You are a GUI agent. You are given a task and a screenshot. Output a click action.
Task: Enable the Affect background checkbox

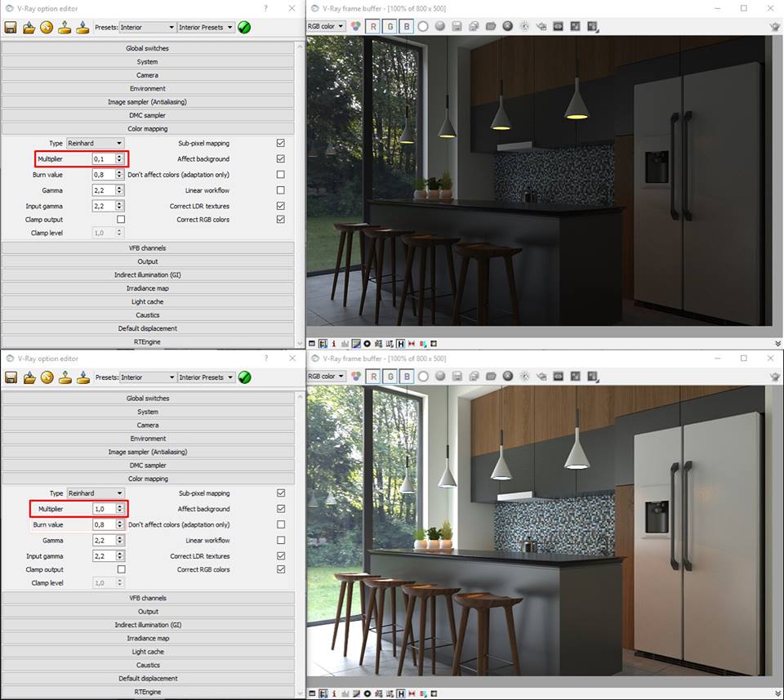tap(279, 158)
